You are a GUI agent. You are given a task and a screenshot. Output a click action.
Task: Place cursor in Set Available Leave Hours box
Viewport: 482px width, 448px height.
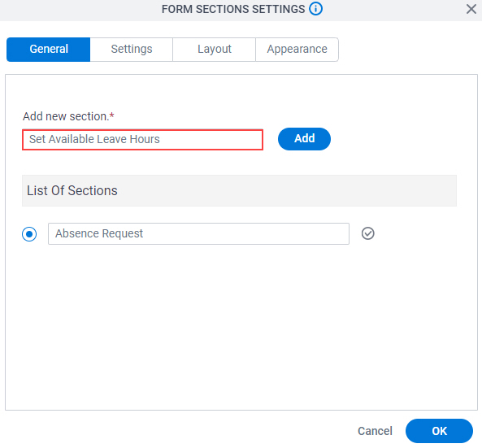(x=142, y=140)
